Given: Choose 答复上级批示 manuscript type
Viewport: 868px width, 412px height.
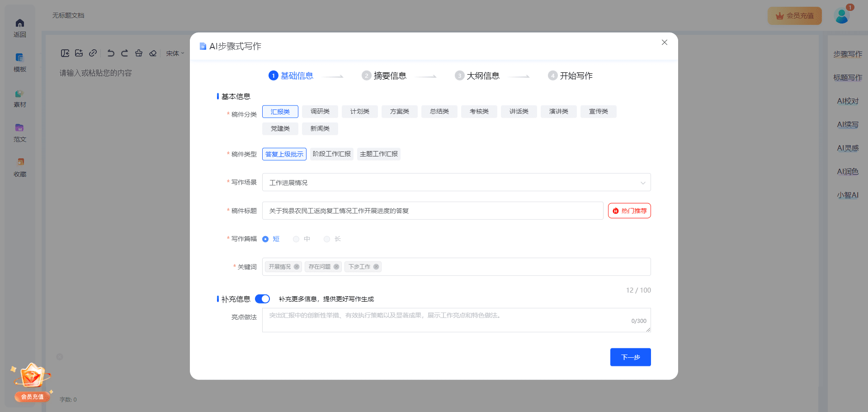Looking at the screenshot, I should (x=284, y=154).
